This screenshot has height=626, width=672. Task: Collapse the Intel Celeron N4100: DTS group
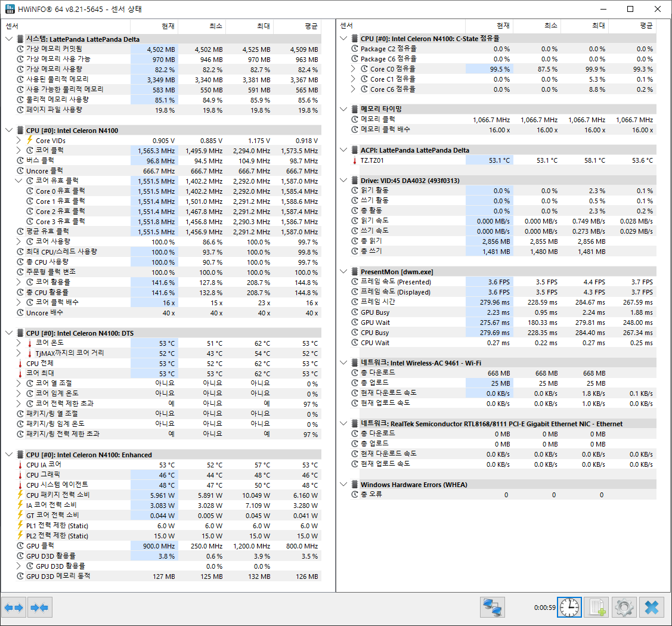9,333
